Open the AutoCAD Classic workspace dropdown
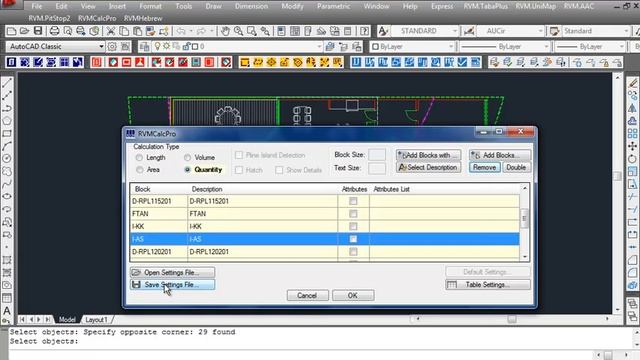This screenshot has height=360, width=640. (101, 47)
